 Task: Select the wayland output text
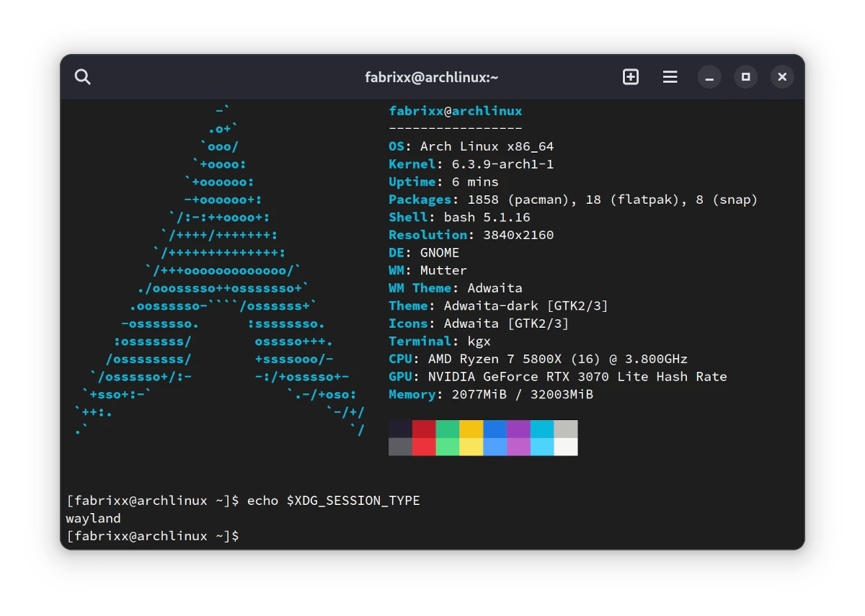(92, 518)
